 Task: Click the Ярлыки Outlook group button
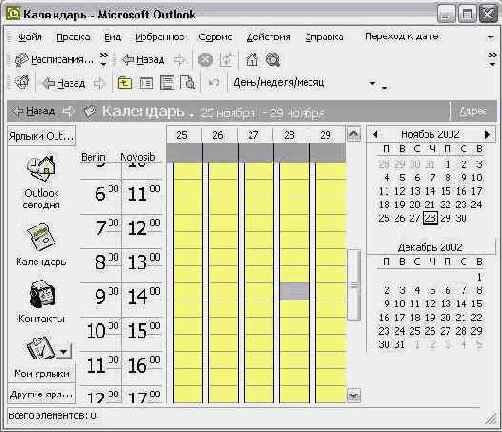(42, 136)
